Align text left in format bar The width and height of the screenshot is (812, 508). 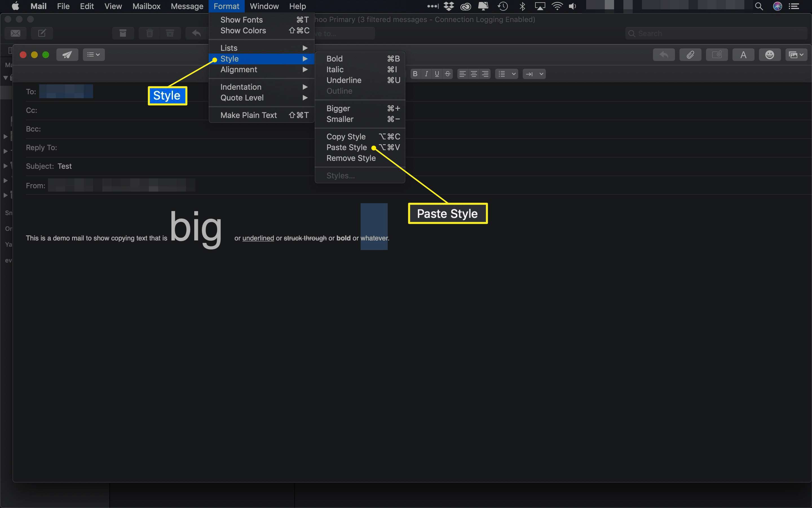[462, 74]
